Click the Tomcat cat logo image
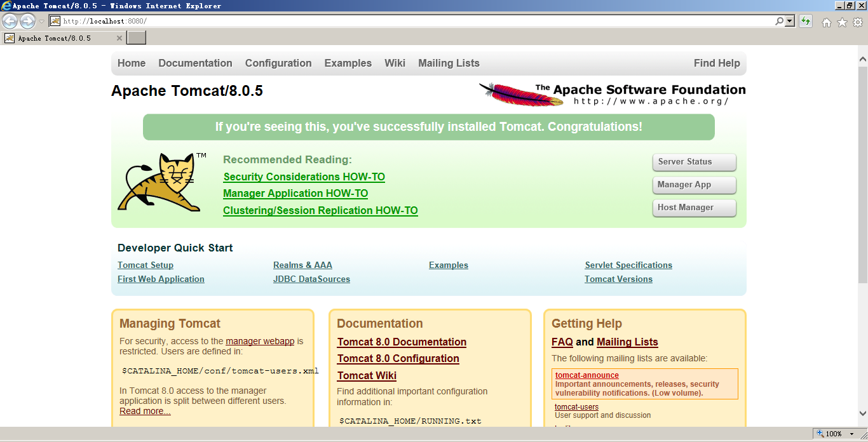868x442 pixels. (x=161, y=182)
